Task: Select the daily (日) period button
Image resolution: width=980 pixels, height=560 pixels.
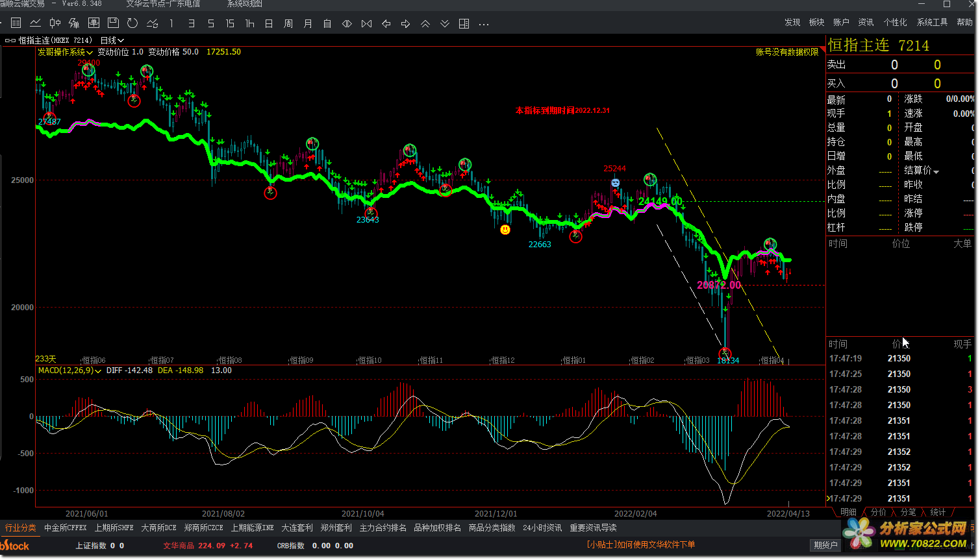Action: (x=269, y=23)
